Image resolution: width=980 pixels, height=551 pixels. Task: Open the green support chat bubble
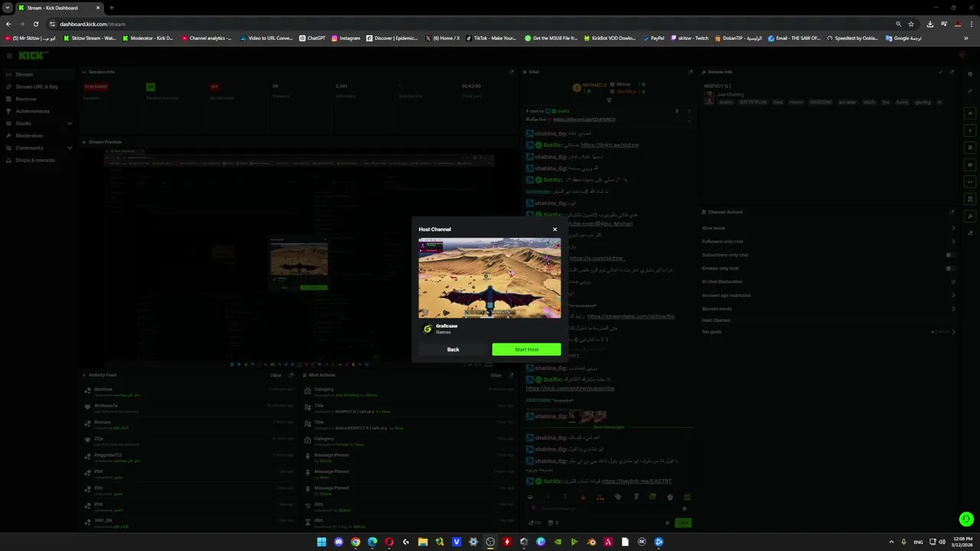pos(966,520)
